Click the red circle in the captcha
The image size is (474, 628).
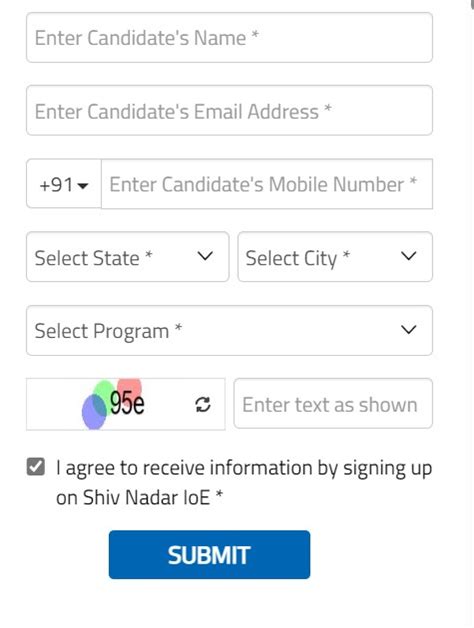click(130, 387)
